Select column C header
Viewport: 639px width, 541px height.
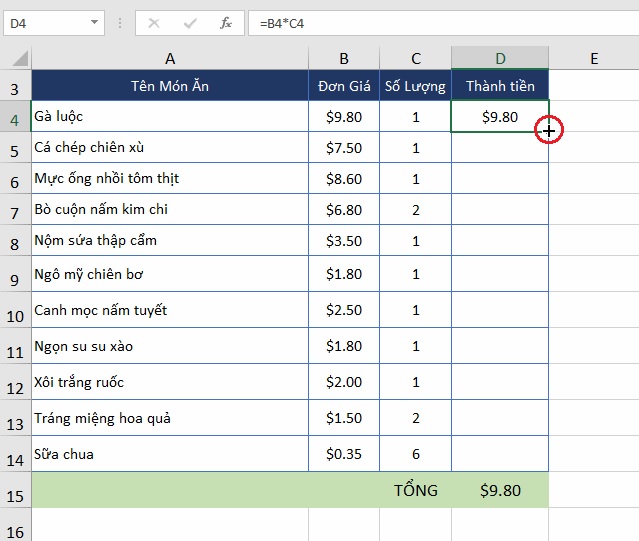click(x=415, y=58)
